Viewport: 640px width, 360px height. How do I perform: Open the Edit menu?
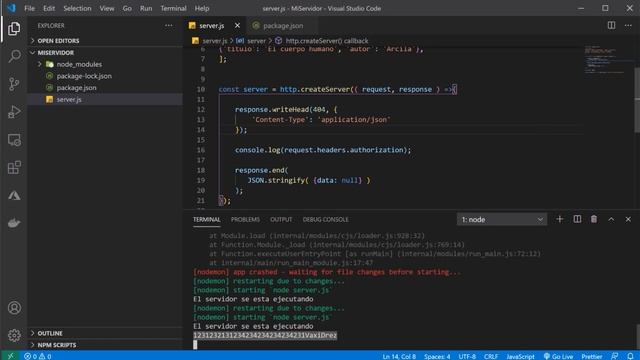(49, 8)
